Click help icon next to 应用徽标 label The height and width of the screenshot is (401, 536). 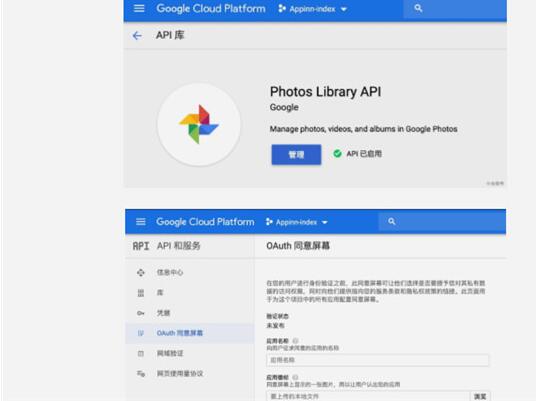click(x=296, y=377)
